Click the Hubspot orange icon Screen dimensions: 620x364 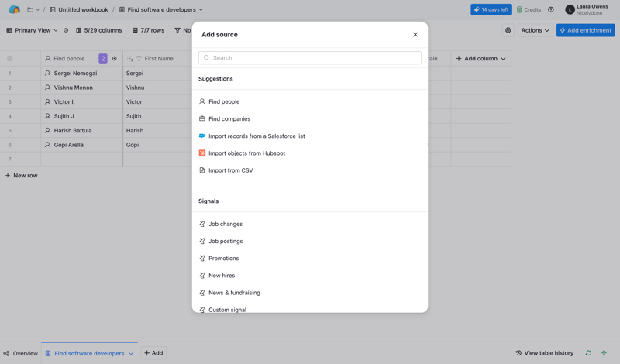(202, 153)
